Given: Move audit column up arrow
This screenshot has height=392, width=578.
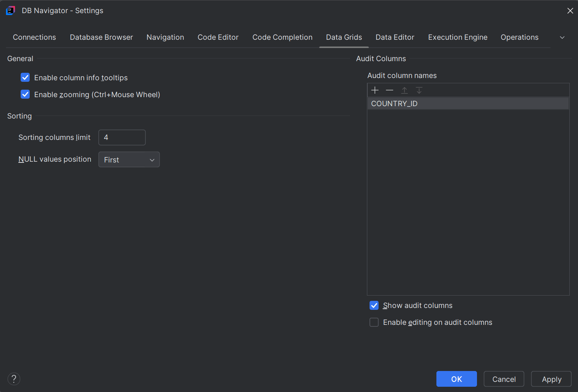Looking at the screenshot, I should [x=404, y=90].
